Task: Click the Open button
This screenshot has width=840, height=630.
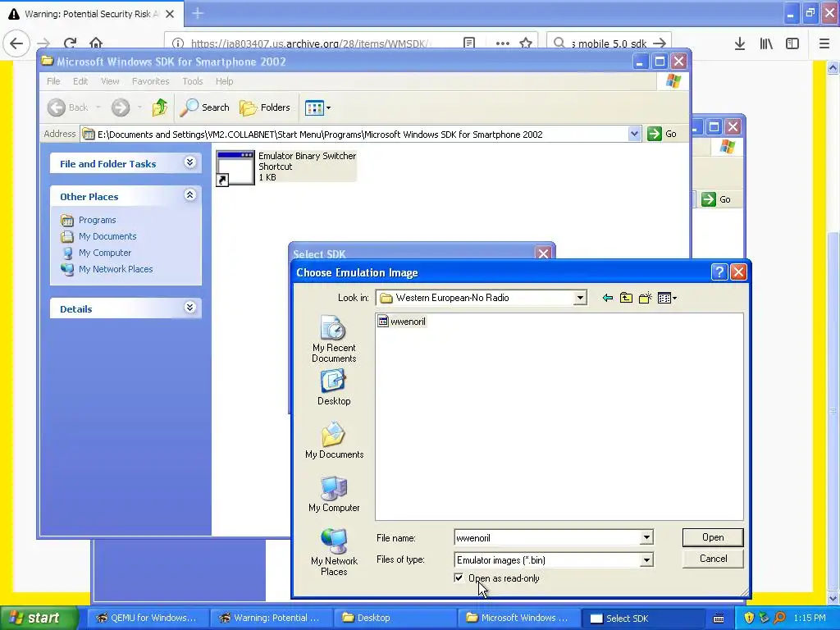Action: pyautogui.click(x=713, y=537)
